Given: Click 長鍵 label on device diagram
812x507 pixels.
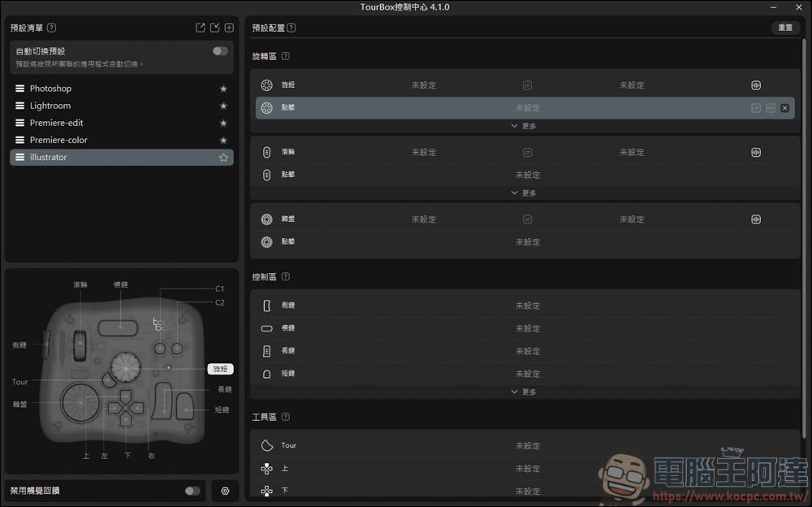Looking at the screenshot, I should click(x=225, y=389).
